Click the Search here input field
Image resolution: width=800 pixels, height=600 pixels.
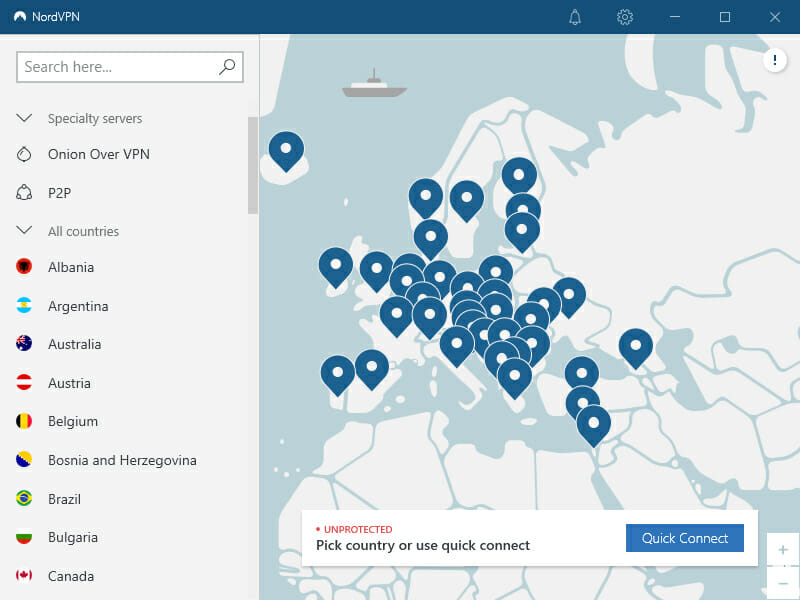(x=130, y=66)
